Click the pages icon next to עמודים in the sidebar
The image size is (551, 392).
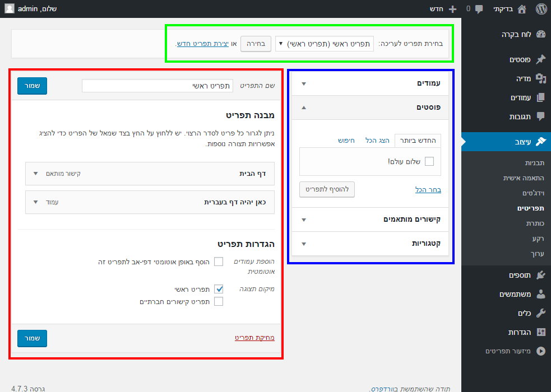[541, 97]
